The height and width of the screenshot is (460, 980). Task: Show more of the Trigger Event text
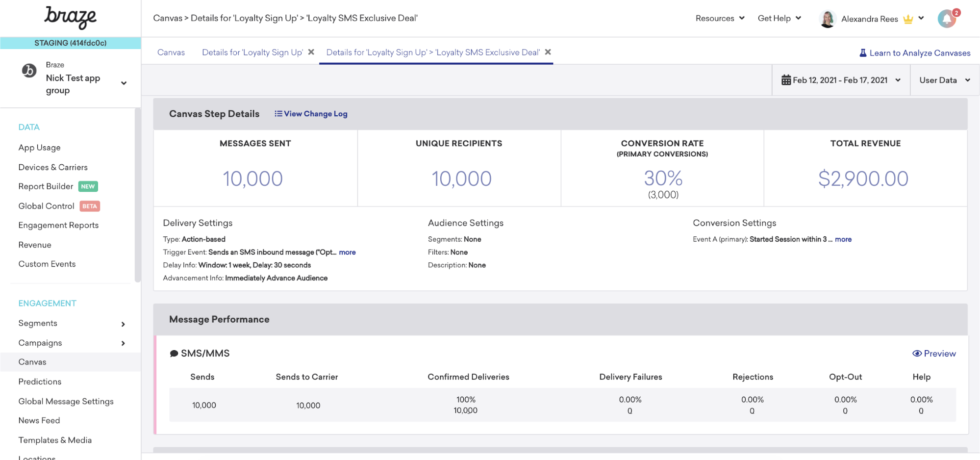tap(347, 252)
